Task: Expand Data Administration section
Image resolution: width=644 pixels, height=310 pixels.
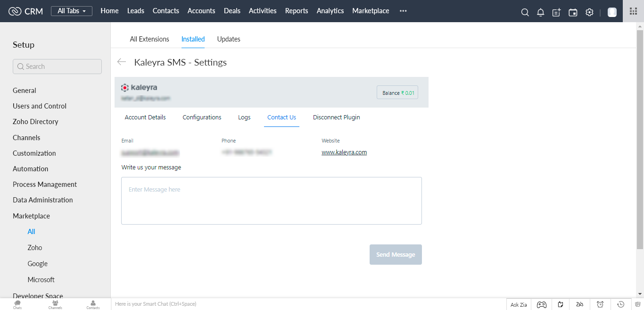Action: click(43, 200)
